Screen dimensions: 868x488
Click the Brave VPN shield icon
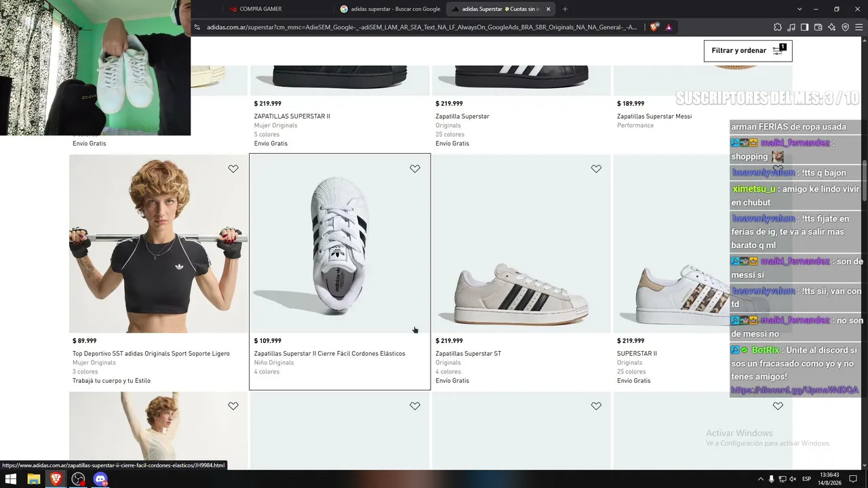tap(846, 27)
